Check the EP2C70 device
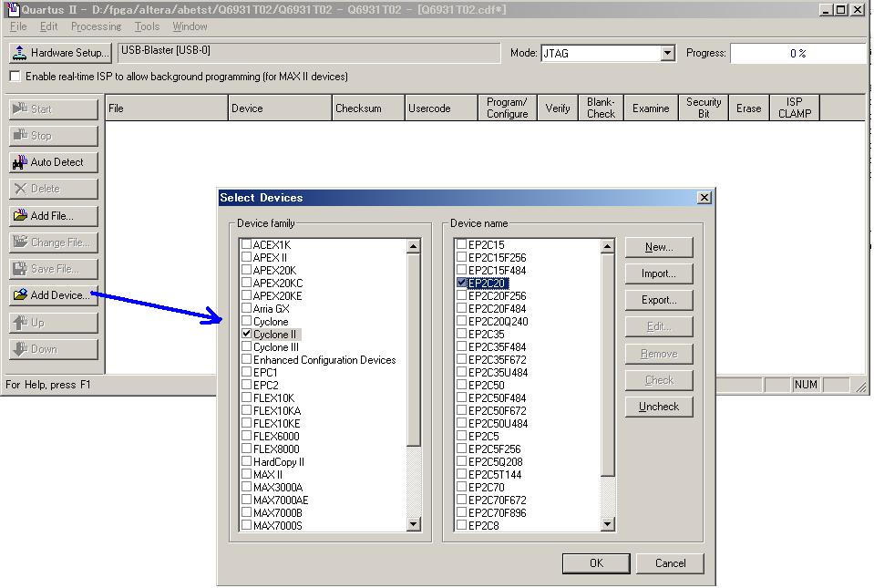This screenshot has width=874, height=588. (461, 487)
